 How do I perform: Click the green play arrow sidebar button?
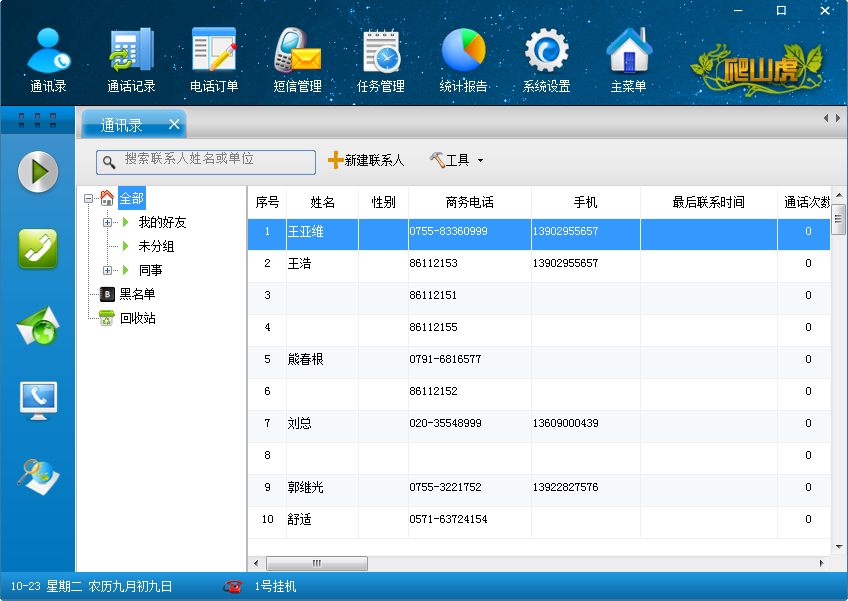click(38, 172)
